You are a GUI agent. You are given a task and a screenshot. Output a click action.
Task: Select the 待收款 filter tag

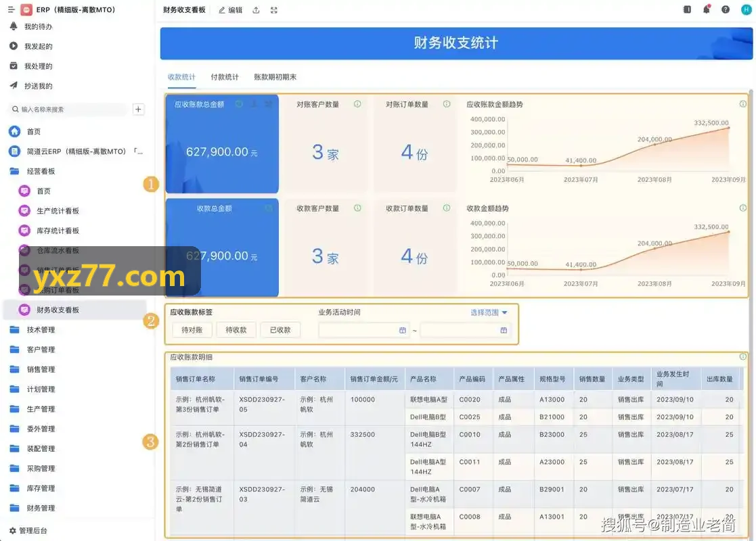click(x=236, y=330)
